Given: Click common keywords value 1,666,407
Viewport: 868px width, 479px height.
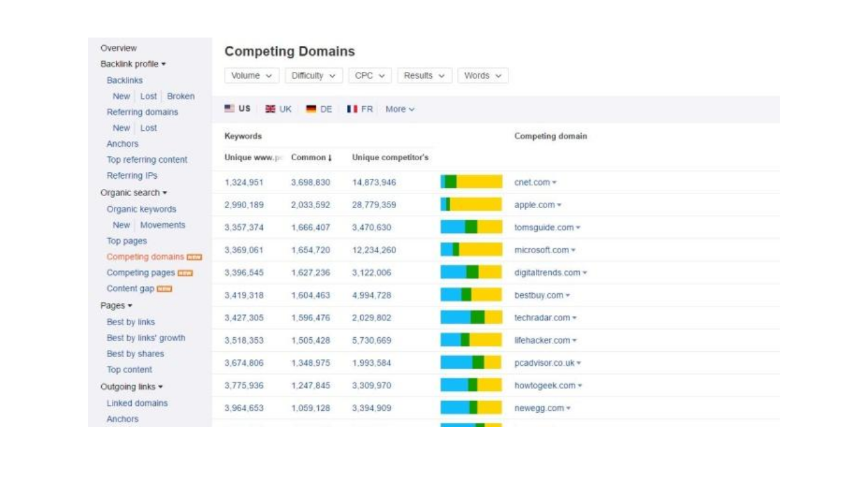Looking at the screenshot, I should coord(309,228).
